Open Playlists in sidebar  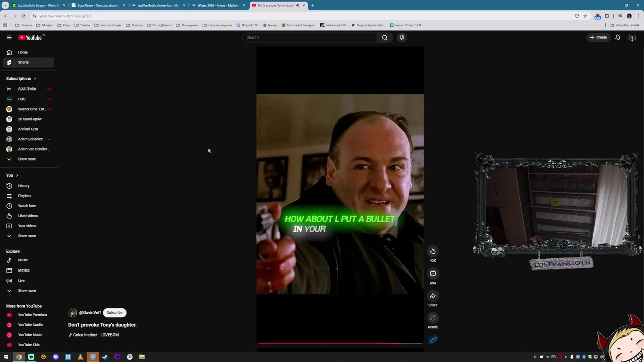coord(29,196)
